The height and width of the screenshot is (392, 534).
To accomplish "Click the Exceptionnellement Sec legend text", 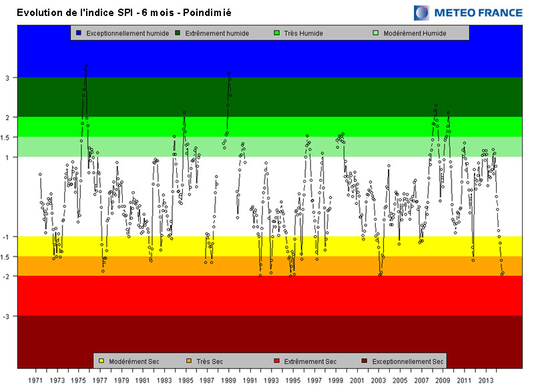I will (407, 361).
